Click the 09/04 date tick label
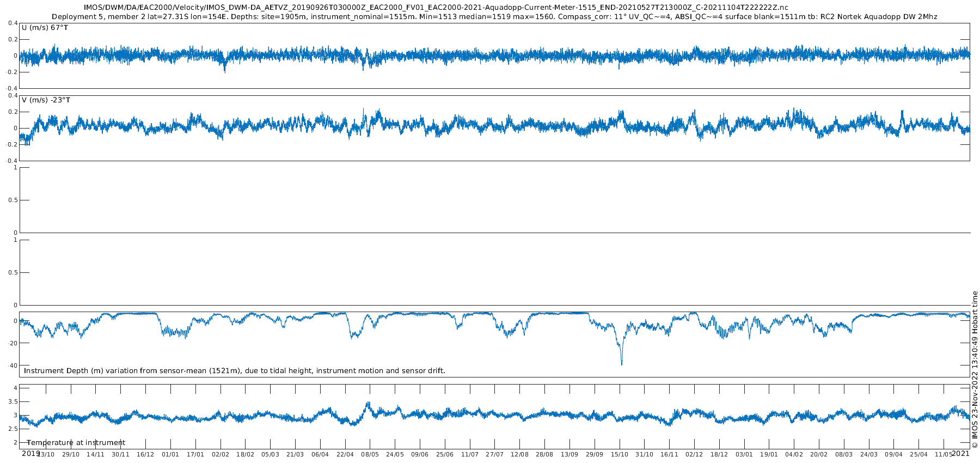The image size is (980, 463). coord(894,454)
